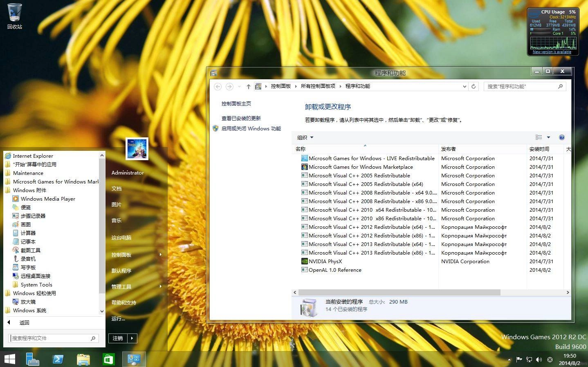This screenshot has height=367, width=588.
Task: Launch Server Manager from the taskbar
Action: (x=32, y=359)
